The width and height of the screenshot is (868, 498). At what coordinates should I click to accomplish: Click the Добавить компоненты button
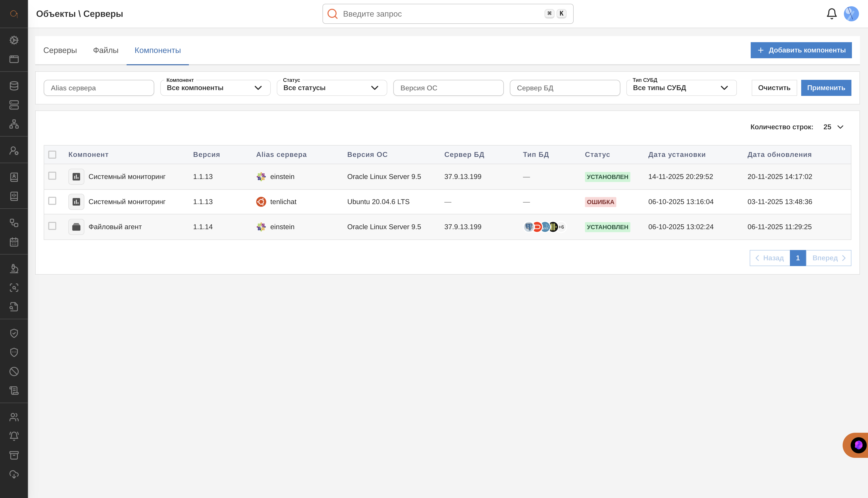(801, 50)
